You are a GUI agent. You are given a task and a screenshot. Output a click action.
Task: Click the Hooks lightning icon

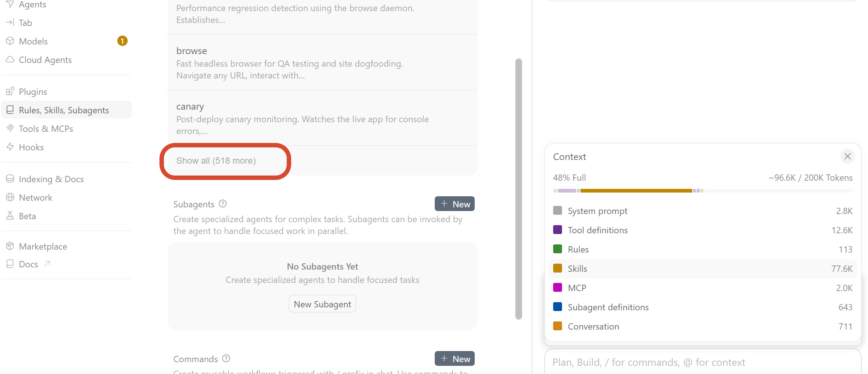point(10,147)
